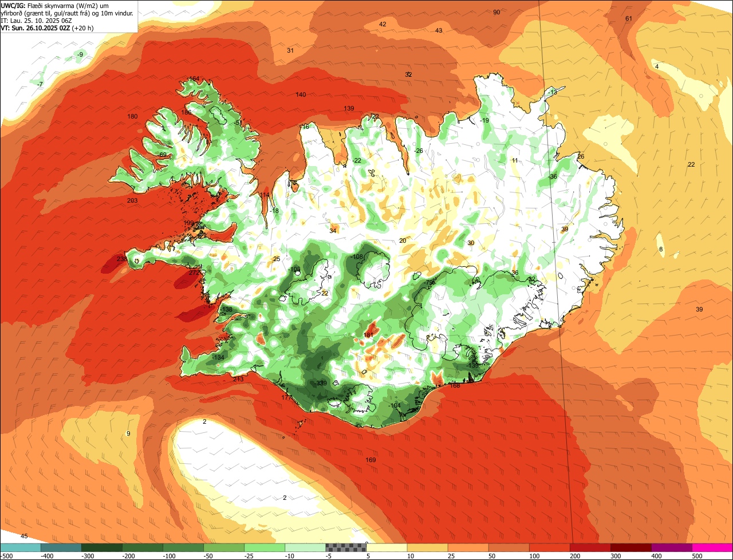This screenshot has width=733, height=560.
Task: Select initial time text 'IT: Lau. 25. 10. 2025 06Z'
Action: 36,20
